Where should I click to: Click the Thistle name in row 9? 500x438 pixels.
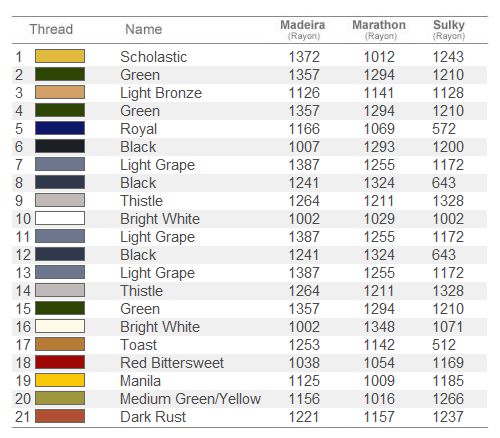coord(142,201)
